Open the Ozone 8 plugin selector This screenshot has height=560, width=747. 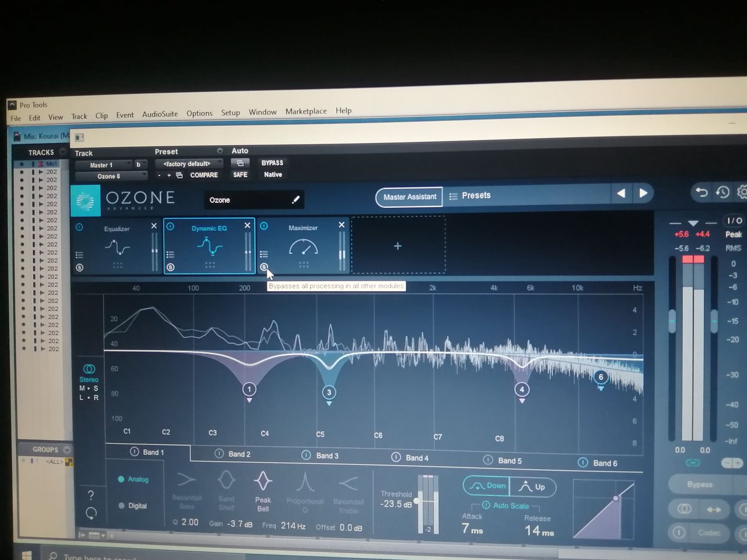point(111,177)
